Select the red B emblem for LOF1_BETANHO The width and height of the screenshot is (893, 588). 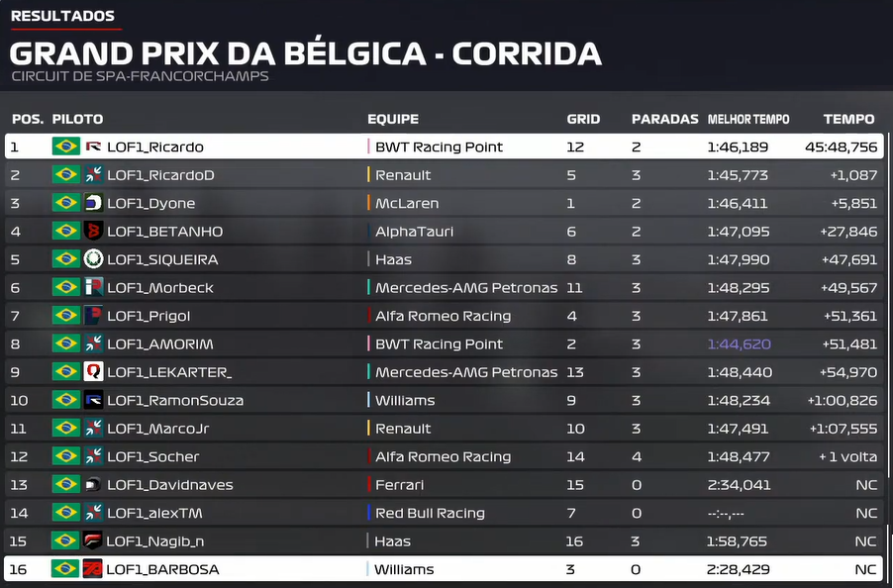tap(93, 231)
